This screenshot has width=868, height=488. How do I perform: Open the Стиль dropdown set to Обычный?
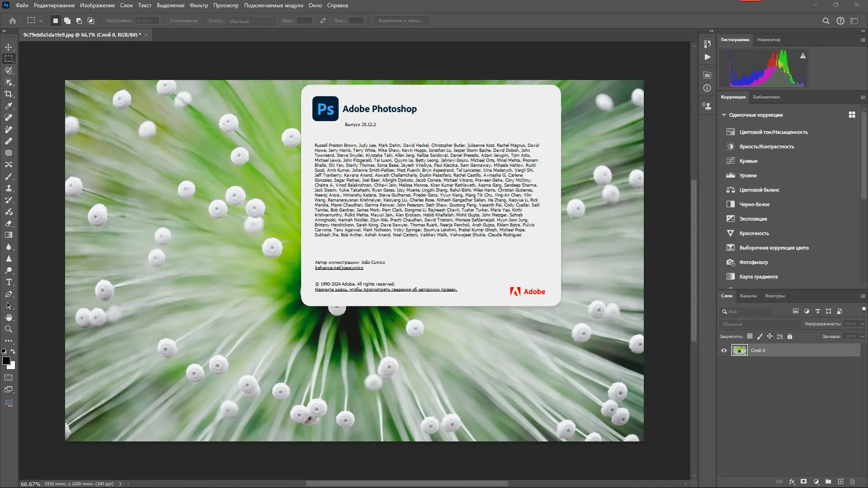251,21
